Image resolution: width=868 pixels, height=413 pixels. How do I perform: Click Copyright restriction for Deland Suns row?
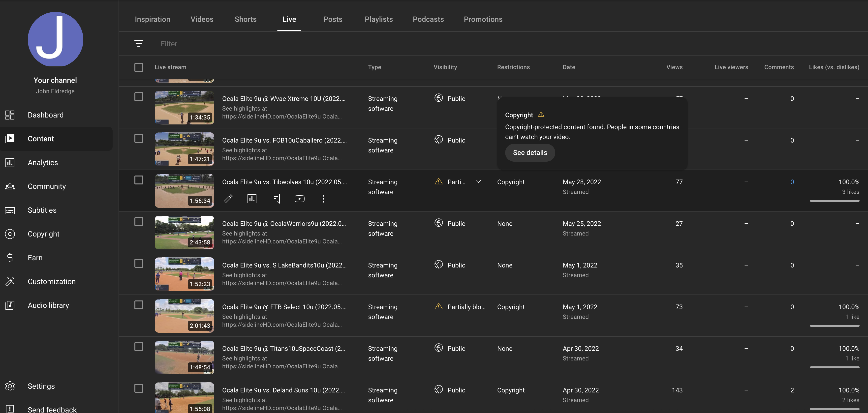[511, 390]
